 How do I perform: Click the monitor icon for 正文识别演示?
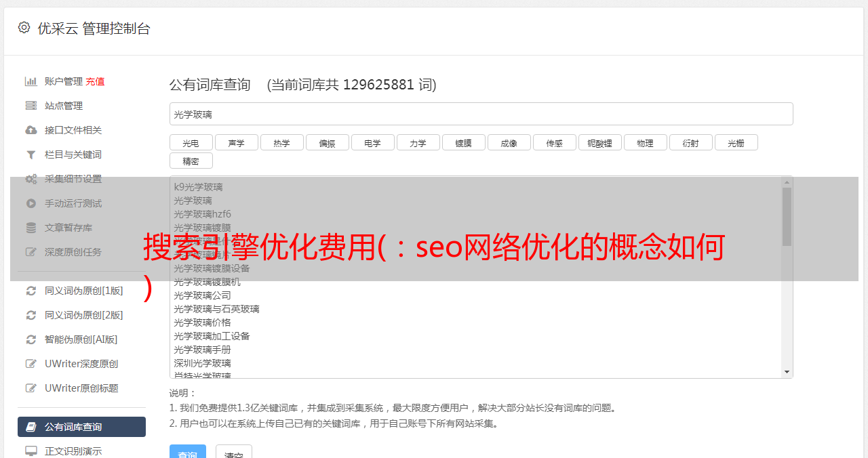31,451
